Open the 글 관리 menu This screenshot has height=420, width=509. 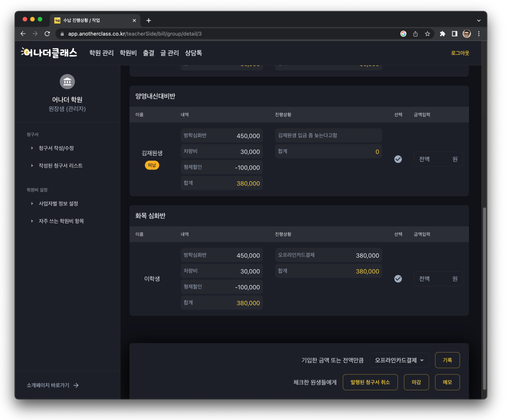(x=169, y=53)
